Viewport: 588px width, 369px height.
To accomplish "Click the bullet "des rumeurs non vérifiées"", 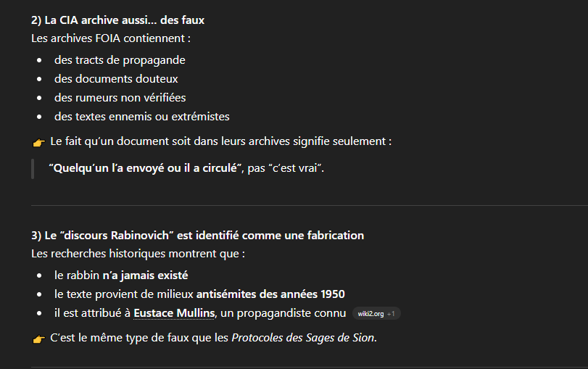I will (x=120, y=98).
